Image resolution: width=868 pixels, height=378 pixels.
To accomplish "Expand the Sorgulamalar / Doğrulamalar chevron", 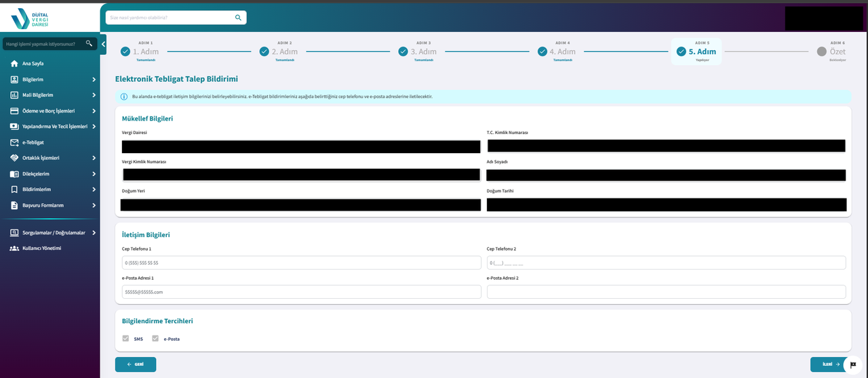I will [x=94, y=232].
